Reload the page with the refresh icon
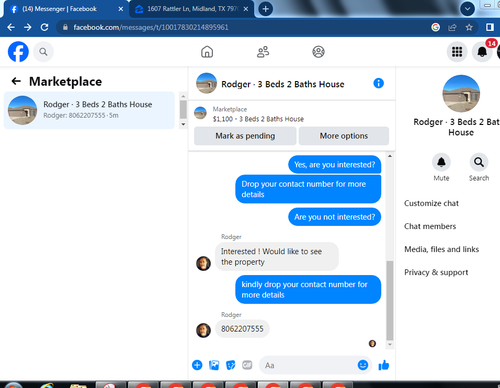 [44, 27]
